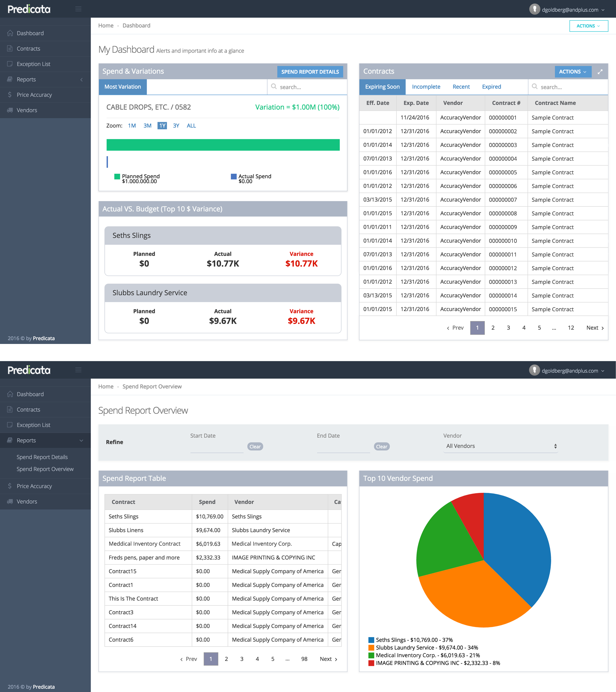The height and width of the screenshot is (692, 616).
Task: Open Dashboard in bottom Spend Report sidebar
Action: click(45, 394)
